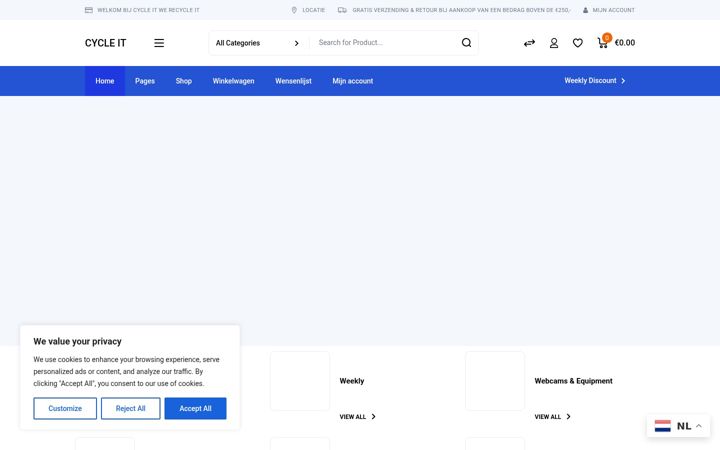The width and height of the screenshot is (720, 450).
Task: Click VIEW ALL under Webcams & Equipment
Action: [x=547, y=417]
